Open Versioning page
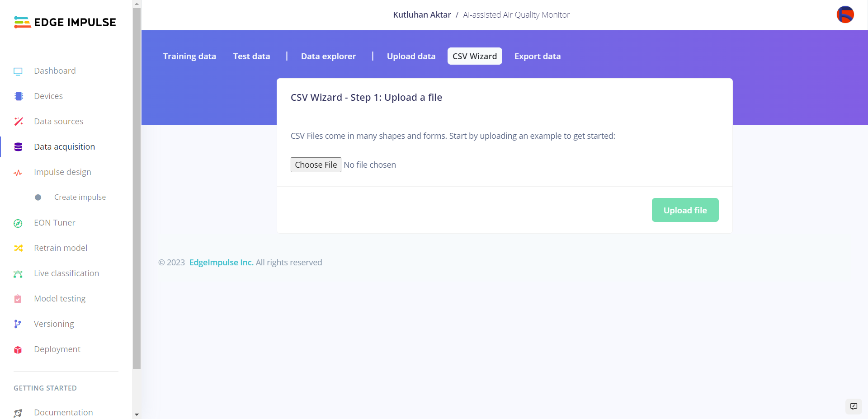This screenshot has width=868, height=419. (x=54, y=324)
